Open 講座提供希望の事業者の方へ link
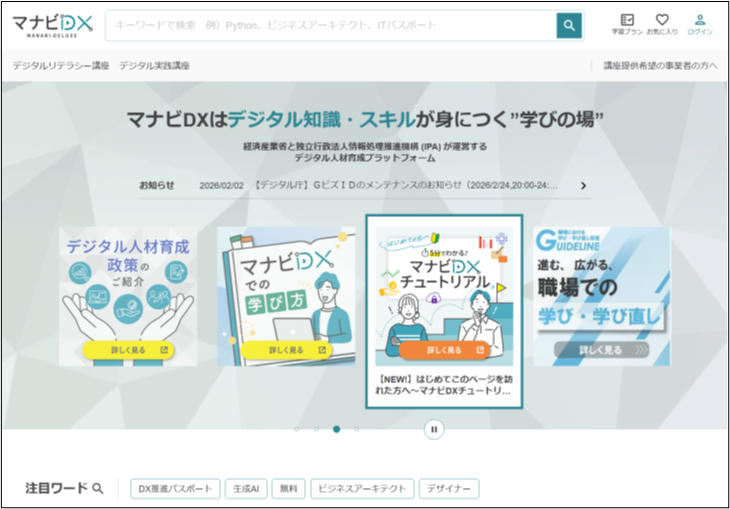This screenshot has height=509, width=730. tap(660, 65)
